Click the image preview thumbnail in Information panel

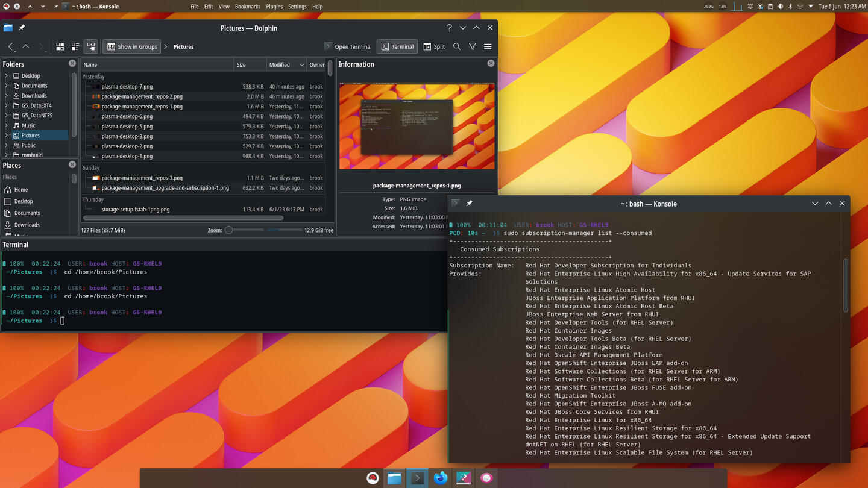click(417, 127)
